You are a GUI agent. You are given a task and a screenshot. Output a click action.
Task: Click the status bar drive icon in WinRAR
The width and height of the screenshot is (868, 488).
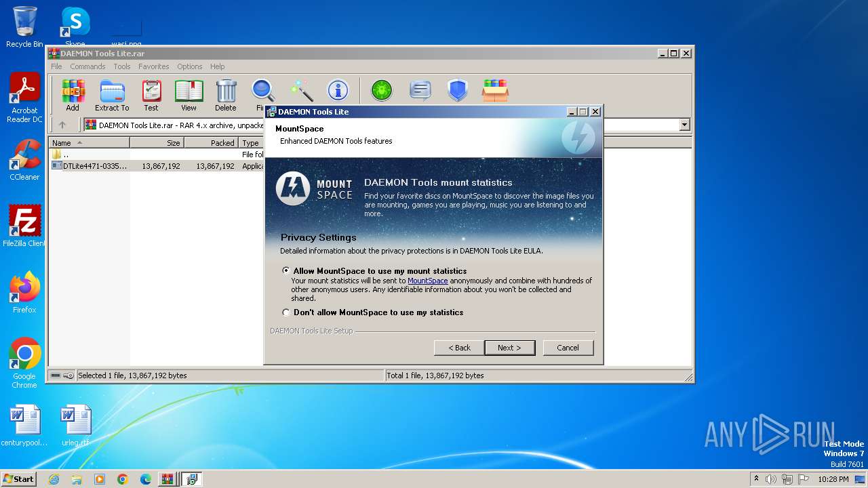pos(56,375)
